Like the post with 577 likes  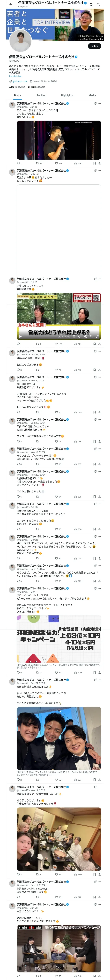pos(58,163)
